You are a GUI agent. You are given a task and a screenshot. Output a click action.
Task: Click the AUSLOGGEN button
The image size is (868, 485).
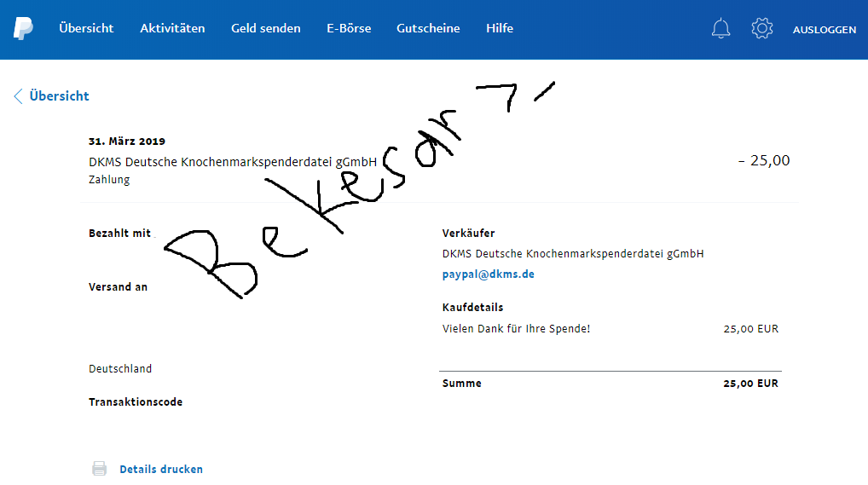[825, 30]
